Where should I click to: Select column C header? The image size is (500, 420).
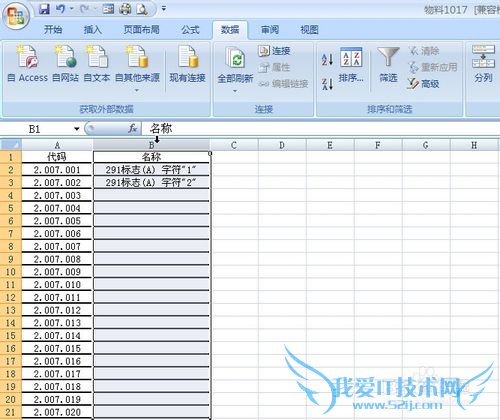coord(234,145)
